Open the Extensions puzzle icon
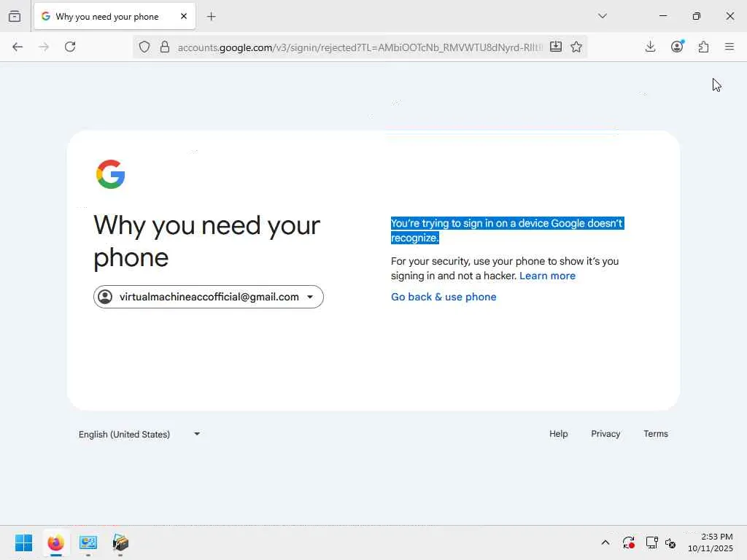 pos(703,47)
